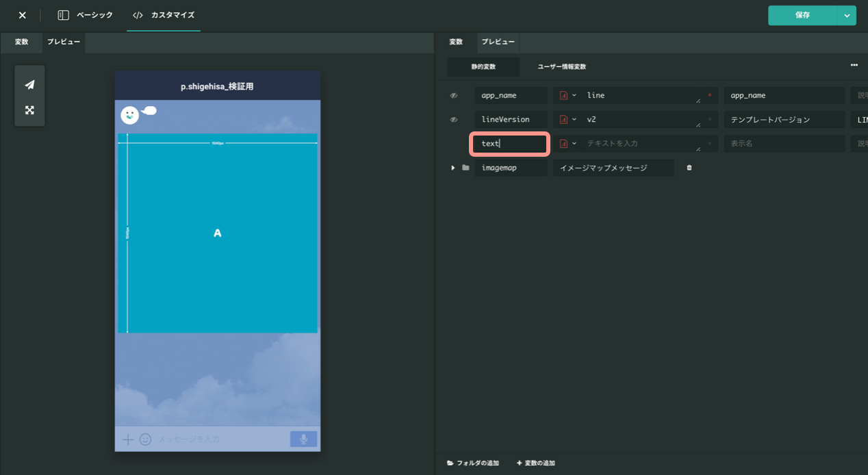Close the editor with the X icon
Screen dimensions: 868x475
click(22, 15)
